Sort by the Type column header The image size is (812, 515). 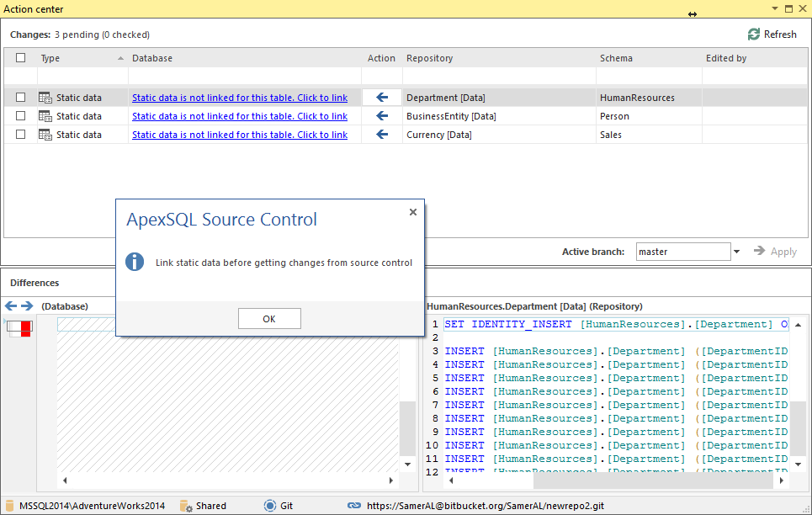tap(82, 58)
